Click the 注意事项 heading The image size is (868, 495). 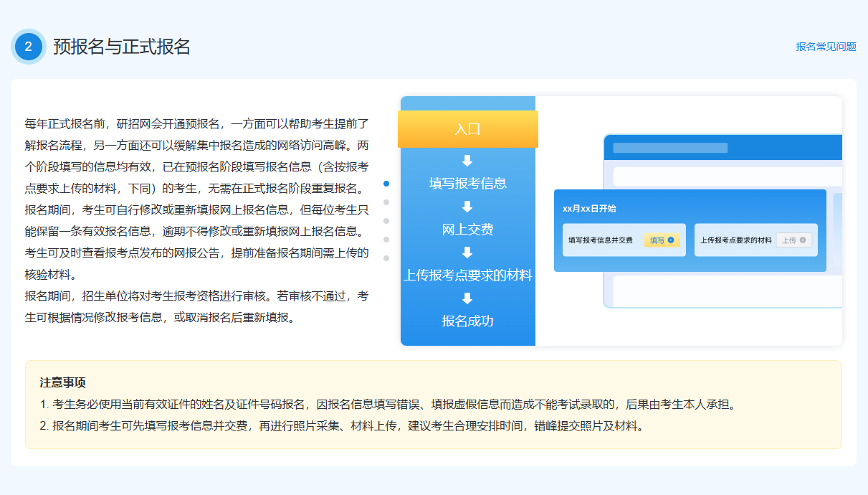click(63, 382)
